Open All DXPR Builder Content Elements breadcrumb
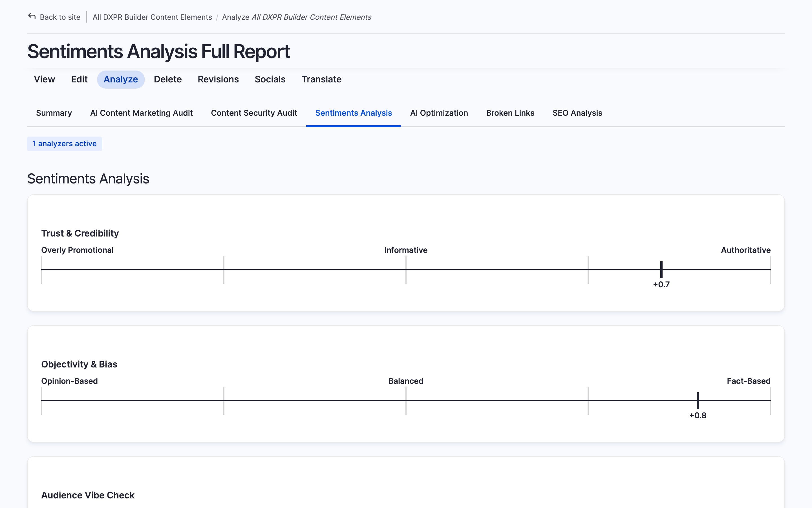 152,17
